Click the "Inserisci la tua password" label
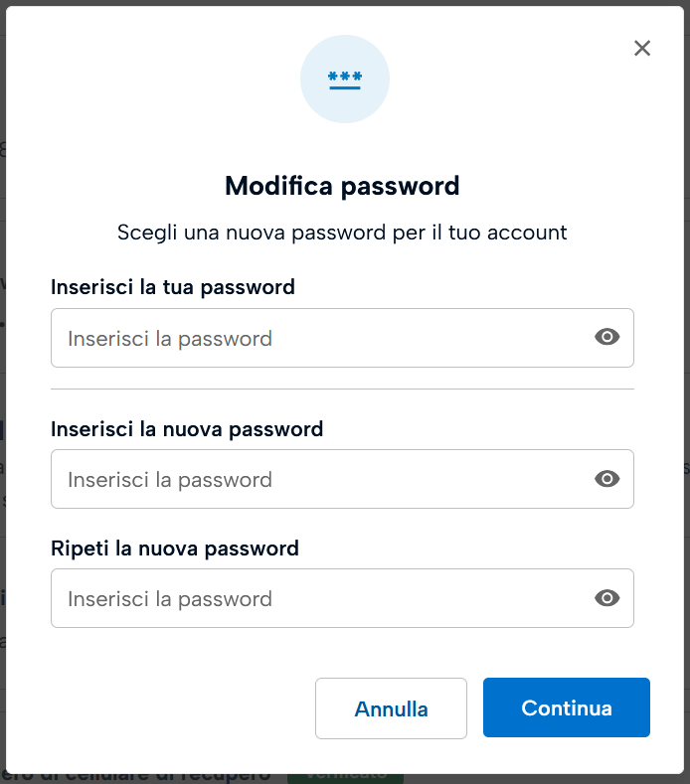Viewport: 690px width, 784px height. click(173, 287)
